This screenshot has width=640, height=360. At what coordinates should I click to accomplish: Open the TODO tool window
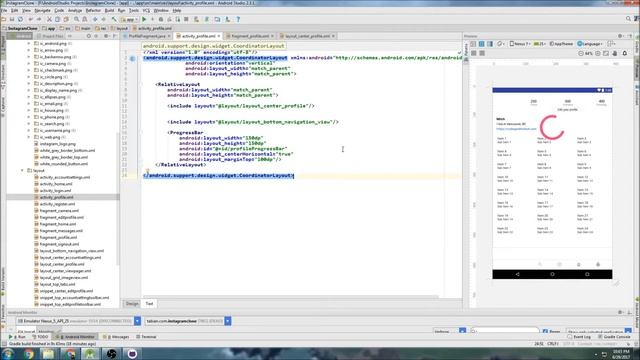click(40, 337)
